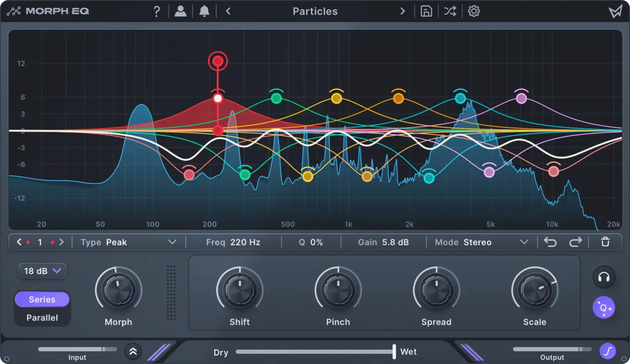Toggle the purple output limiter curve button
Viewport: 630px width, 364px height.
point(608,351)
